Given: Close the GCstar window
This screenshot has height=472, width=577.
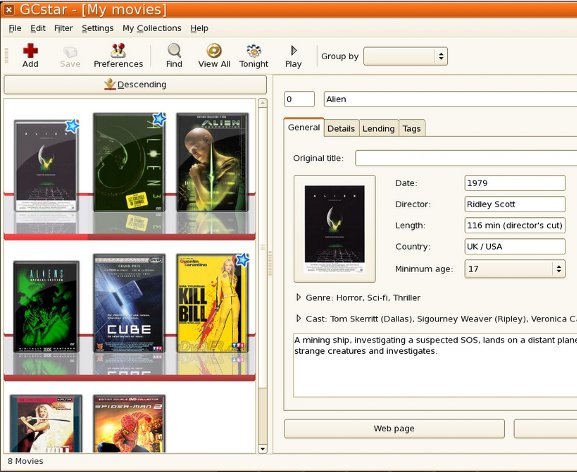Looking at the screenshot, I should click(8, 10).
